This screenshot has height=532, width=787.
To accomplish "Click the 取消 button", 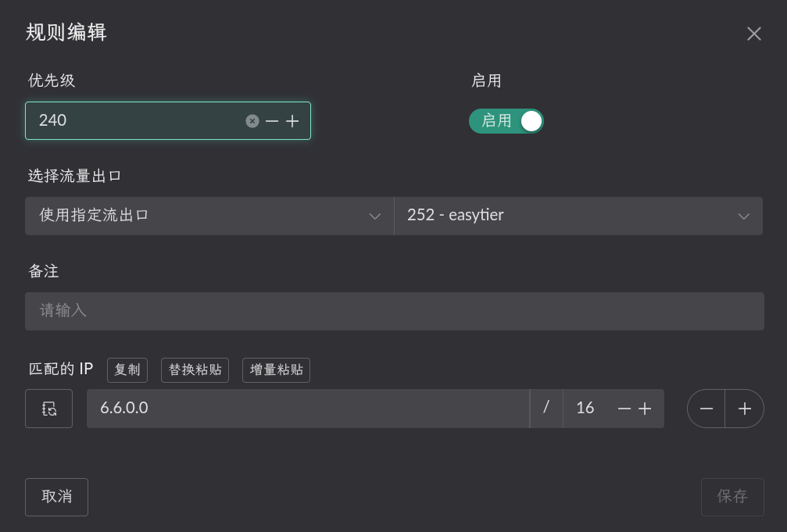I will pos(56,497).
